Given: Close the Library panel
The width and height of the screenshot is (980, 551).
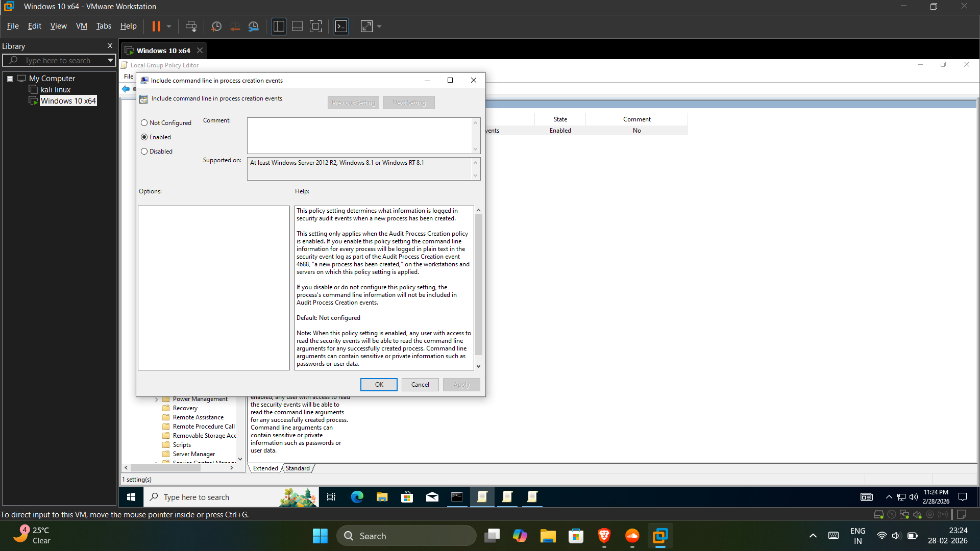Looking at the screenshot, I should coord(110,46).
